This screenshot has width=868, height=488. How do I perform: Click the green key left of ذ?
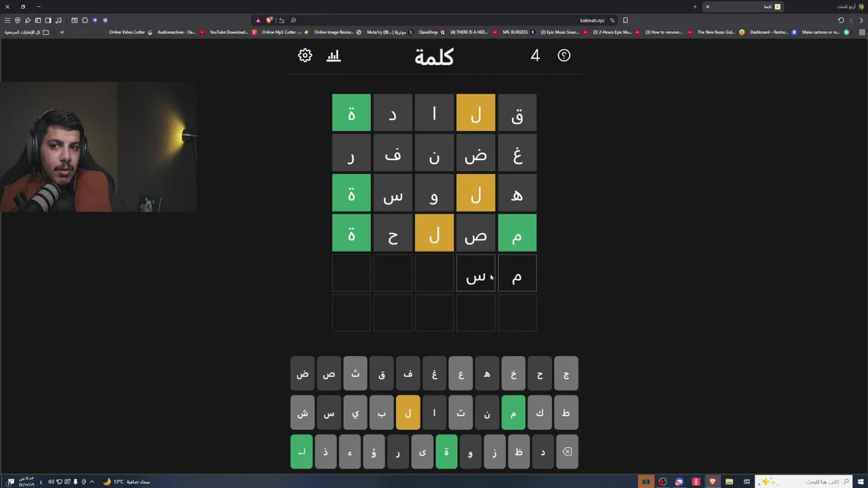(x=302, y=451)
